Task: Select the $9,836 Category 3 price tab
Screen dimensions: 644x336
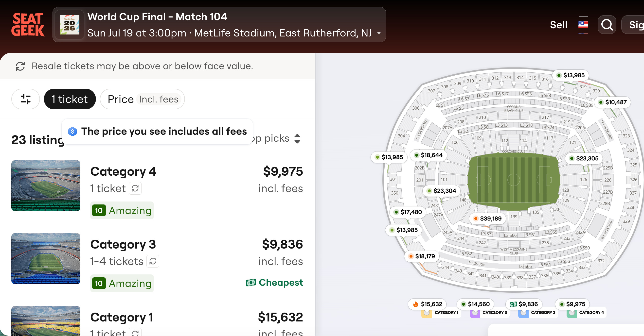Action: click(x=524, y=304)
